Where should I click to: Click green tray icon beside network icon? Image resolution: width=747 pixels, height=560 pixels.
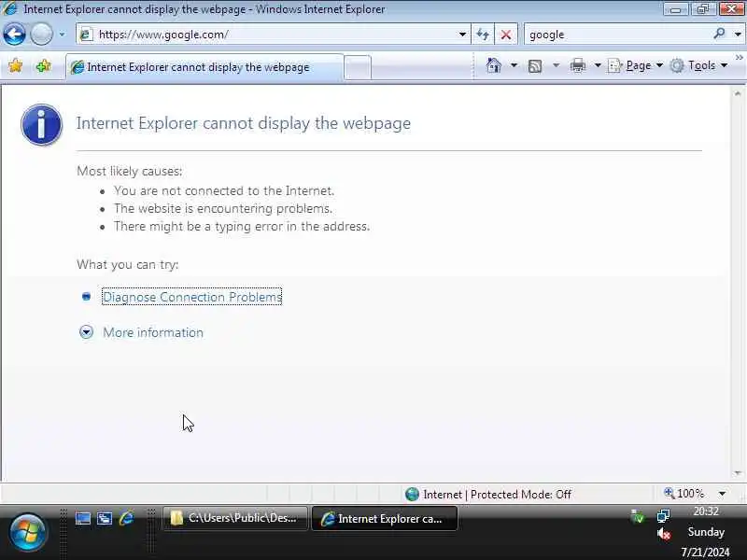pyautogui.click(x=638, y=516)
